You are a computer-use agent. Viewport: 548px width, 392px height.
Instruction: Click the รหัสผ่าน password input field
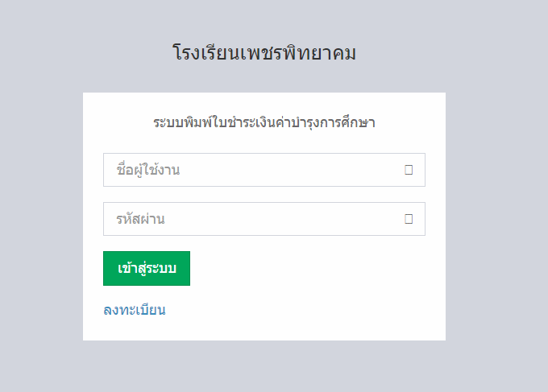point(250,218)
